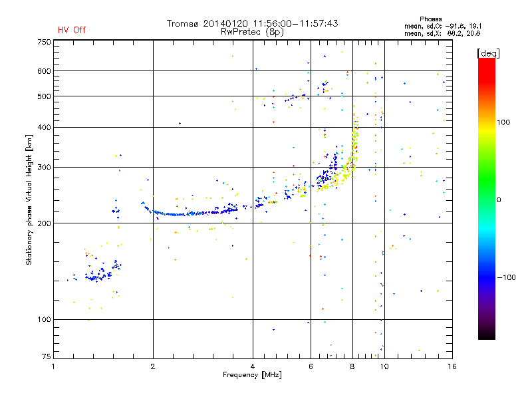The height and width of the screenshot is (399, 532).
Task: Click the x-axis tick label '8'
Action: tap(352, 366)
